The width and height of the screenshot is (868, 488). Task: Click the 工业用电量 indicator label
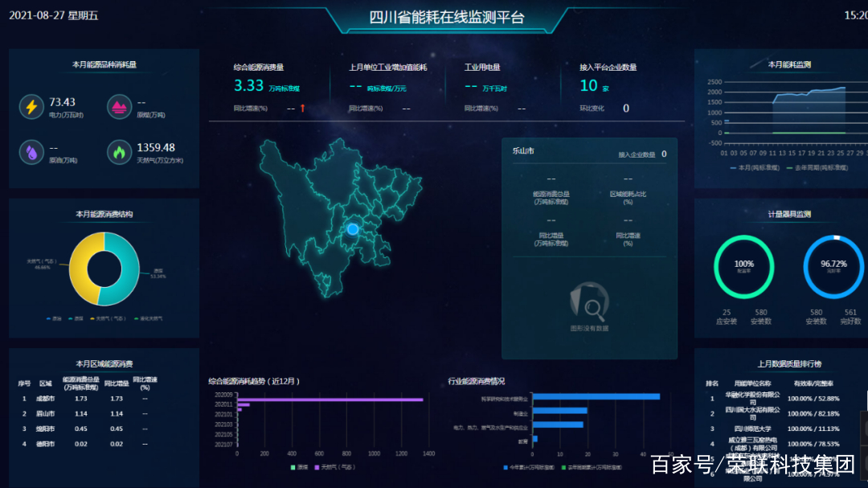(x=482, y=67)
